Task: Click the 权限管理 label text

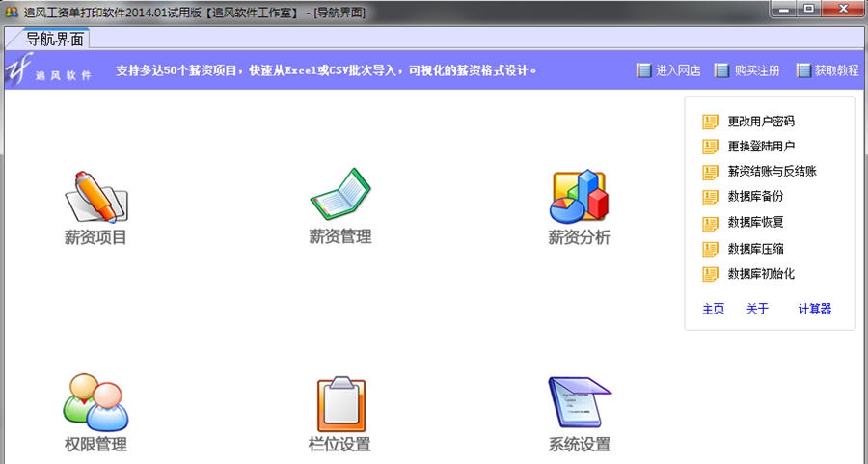Action: pyautogui.click(x=95, y=444)
